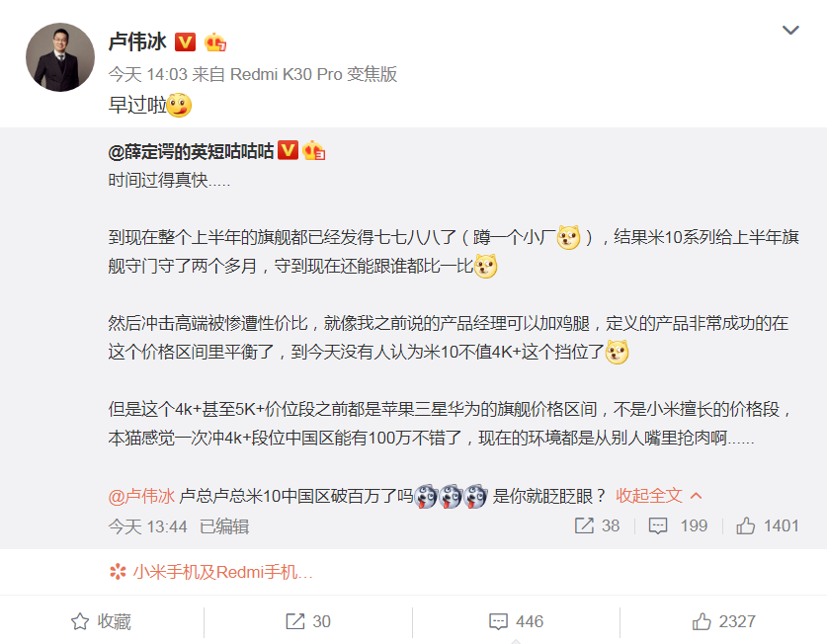This screenshot has height=644, width=827.
Task: Open the post options chevron menu
Action: [790, 30]
